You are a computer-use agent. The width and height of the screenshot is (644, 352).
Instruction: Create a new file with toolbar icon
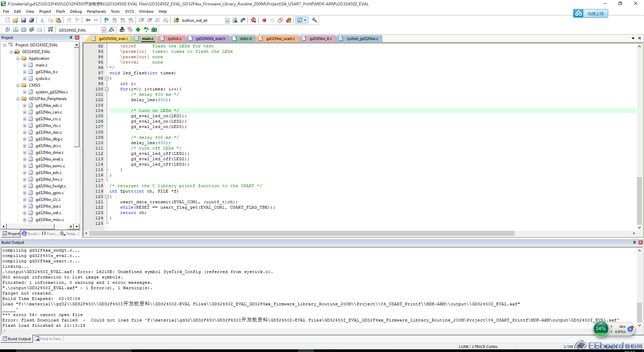coord(7,20)
